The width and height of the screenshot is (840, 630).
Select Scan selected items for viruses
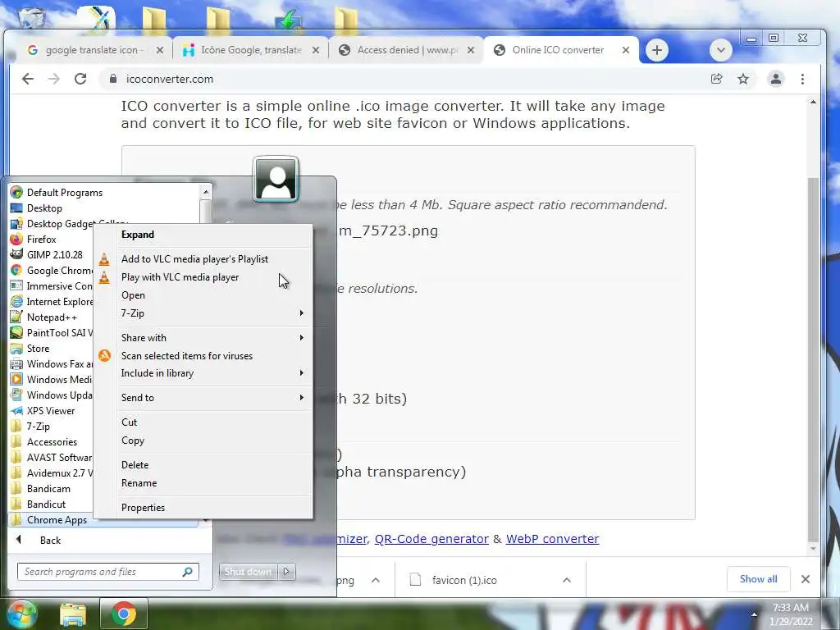(203, 356)
